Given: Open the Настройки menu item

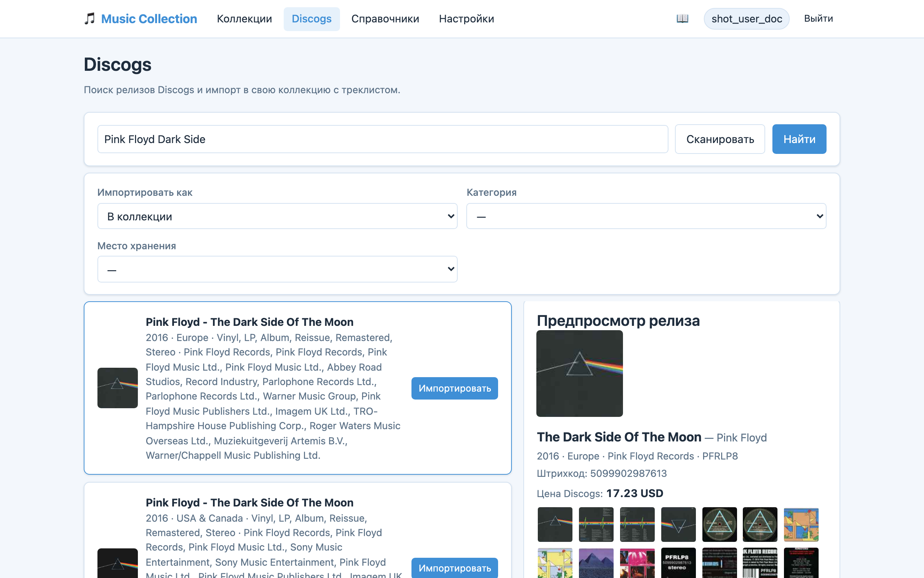Looking at the screenshot, I should pyautogui.click(x=466, y=18).
